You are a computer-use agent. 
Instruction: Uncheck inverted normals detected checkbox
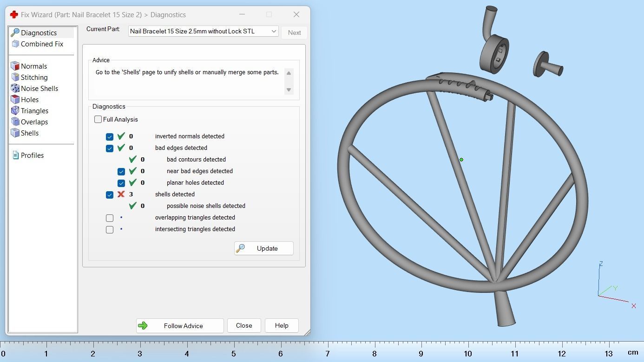coord(110,136)
